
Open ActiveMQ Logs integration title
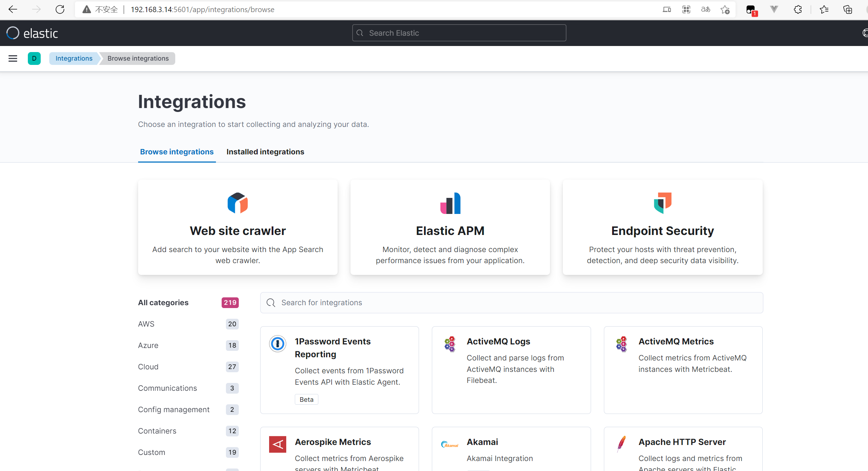tap(498, 342)
